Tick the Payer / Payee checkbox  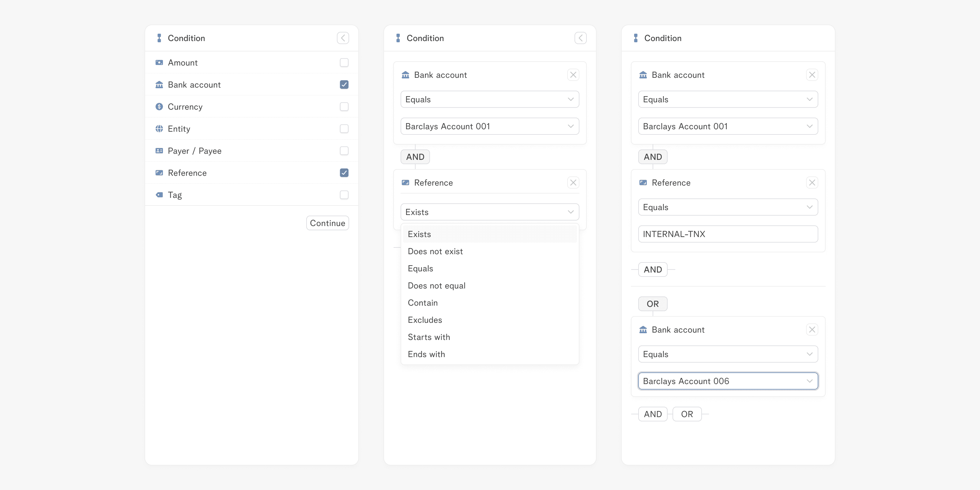(344, 151)
